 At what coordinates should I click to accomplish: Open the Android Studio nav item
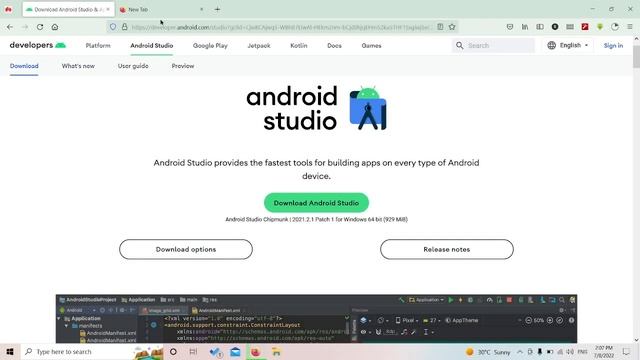coord(152,46)
